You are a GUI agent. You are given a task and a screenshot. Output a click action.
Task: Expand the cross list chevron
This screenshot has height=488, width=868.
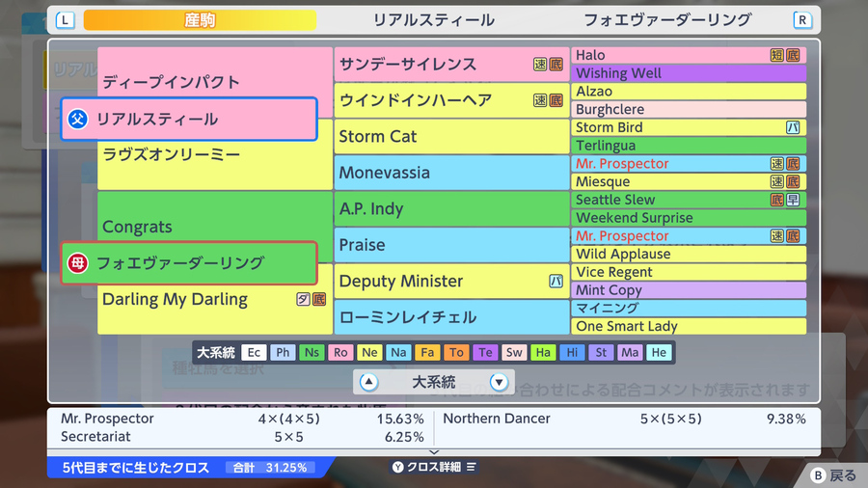click(x=434, y=452)
